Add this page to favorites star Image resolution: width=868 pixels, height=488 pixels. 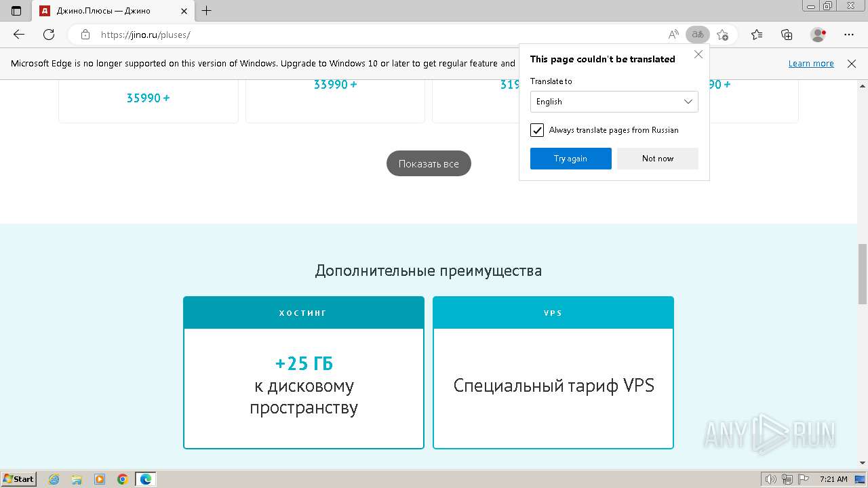coord(723,35)
